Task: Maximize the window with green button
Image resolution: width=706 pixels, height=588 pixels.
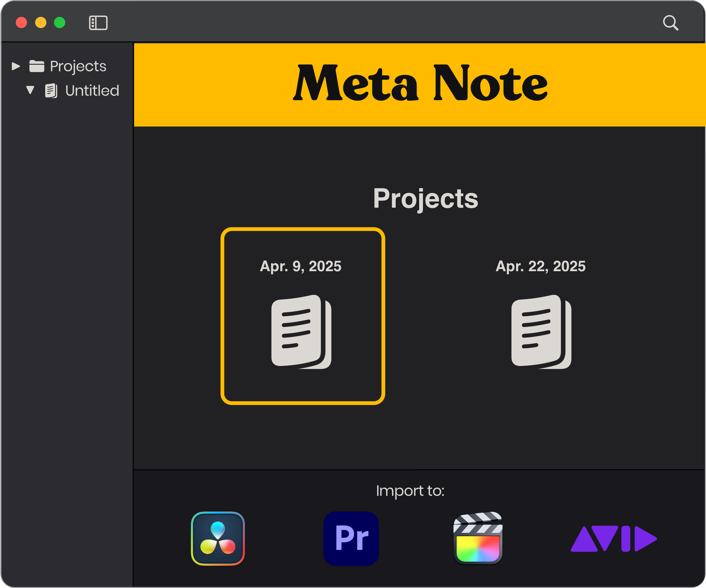Action: [60, 23]
